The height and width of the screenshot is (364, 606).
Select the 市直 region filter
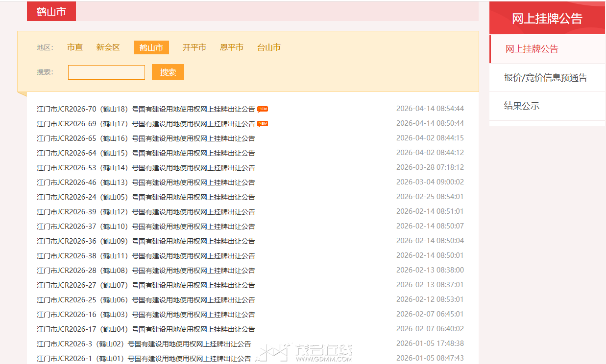click(x=75, y=47)
